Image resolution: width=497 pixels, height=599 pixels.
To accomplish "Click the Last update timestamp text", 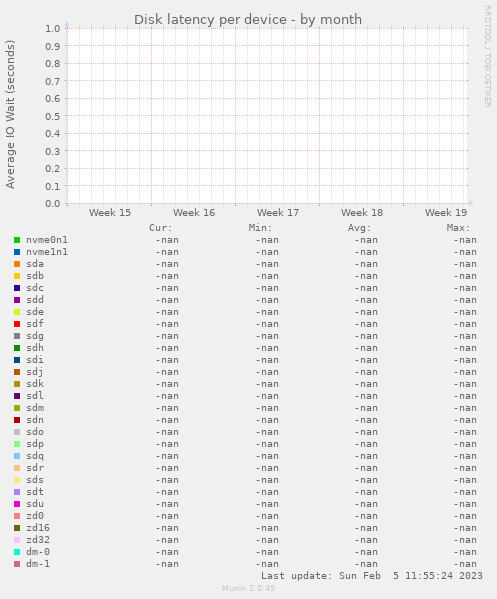I will 372,576.
